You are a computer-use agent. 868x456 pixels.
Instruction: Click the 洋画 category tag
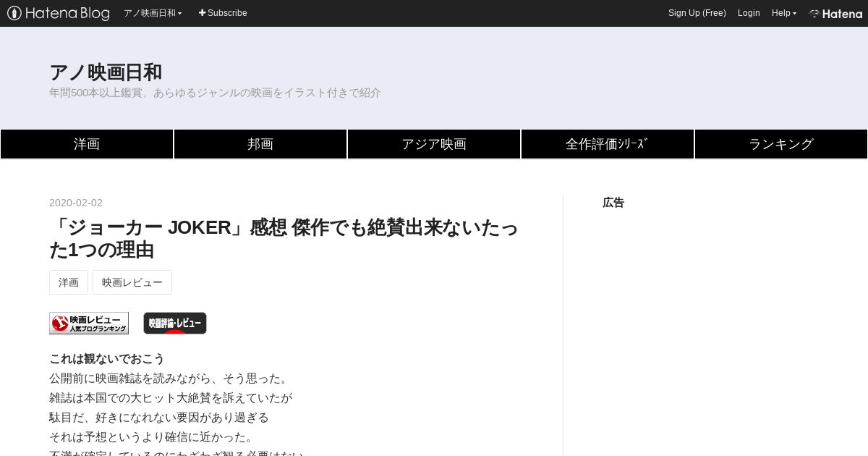pos(69,282)
